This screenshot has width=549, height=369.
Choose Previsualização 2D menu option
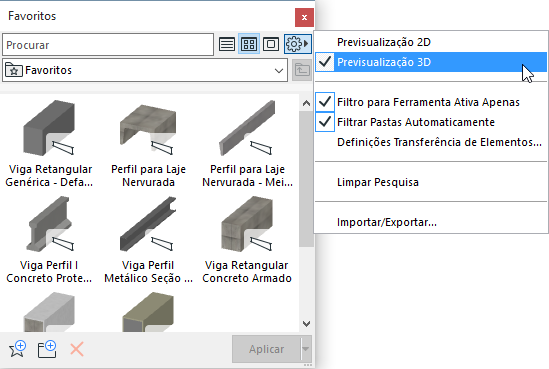[x=431, y=42]
